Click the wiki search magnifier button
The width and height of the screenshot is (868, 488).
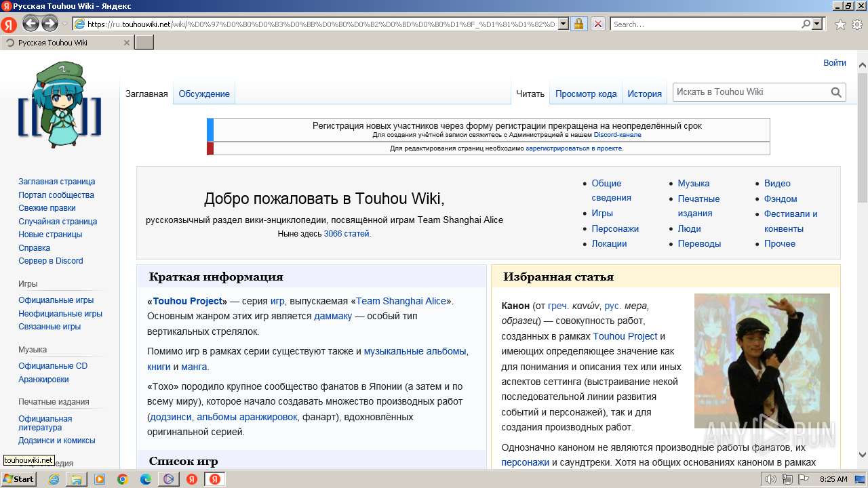click(x=837, y=92)
